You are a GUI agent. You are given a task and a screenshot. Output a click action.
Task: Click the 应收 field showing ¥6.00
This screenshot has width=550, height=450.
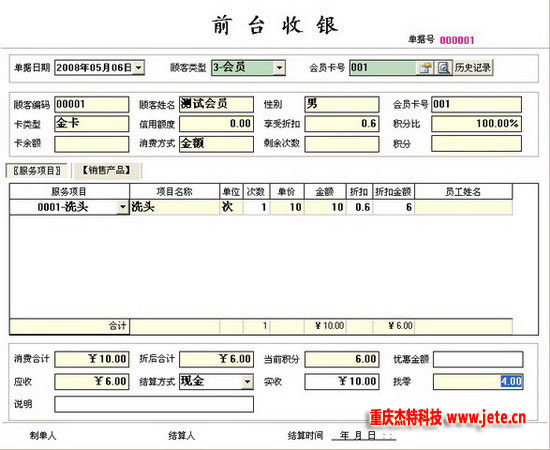pos(92,382)
